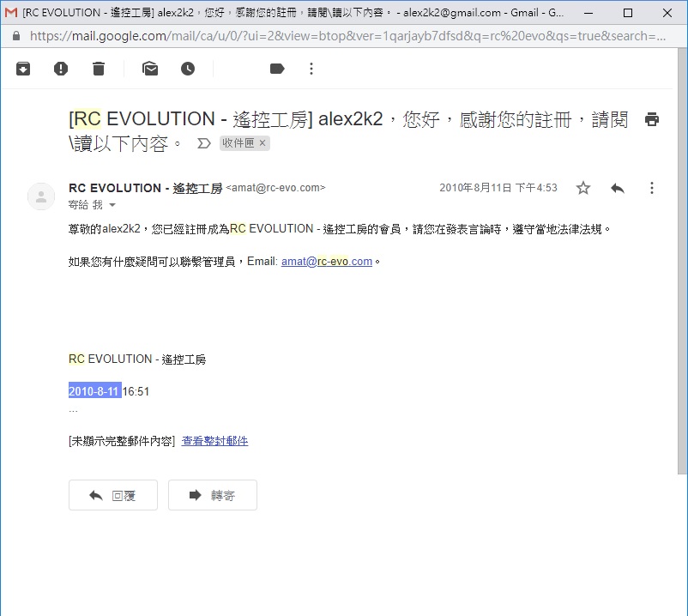
Task: Click the sender's avatar picture
Action: point(41,196)
